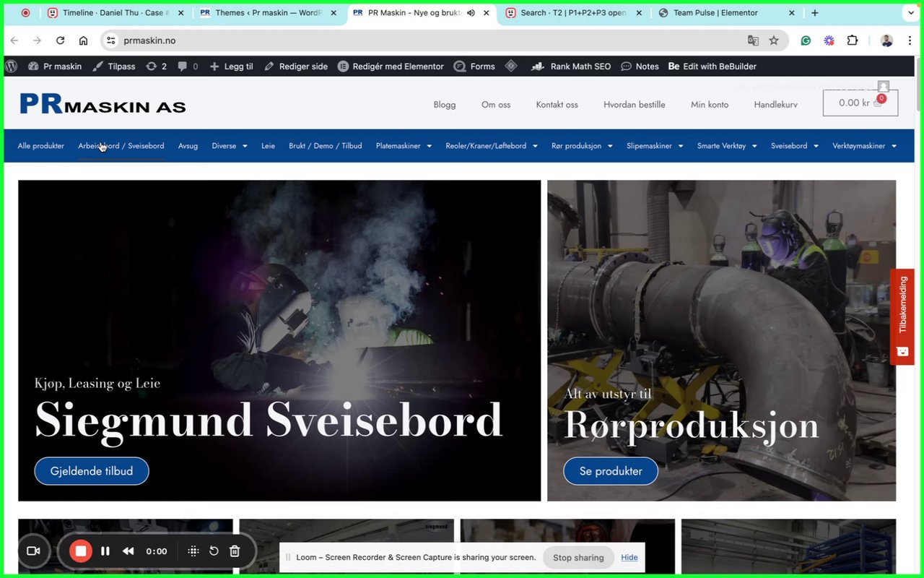This screenshot has height=578, width=924.
Task: Open Brukt / Demo / Tilbud category
Action: [326, 146]
